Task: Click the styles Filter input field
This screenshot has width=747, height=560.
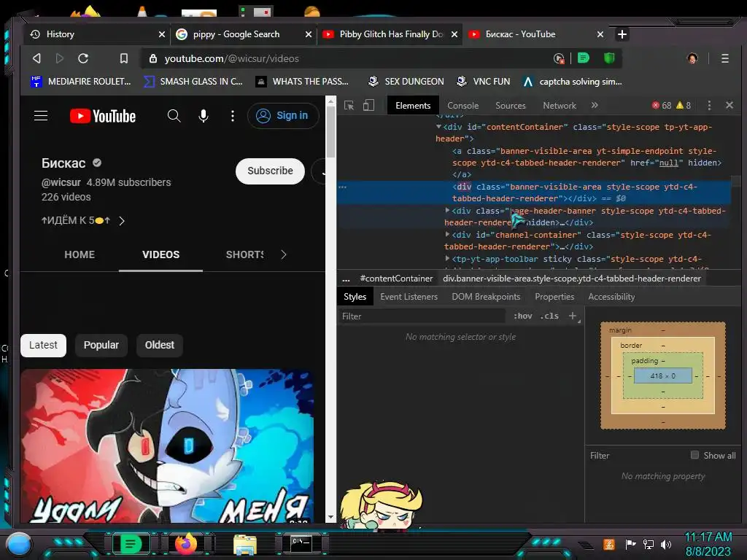Action: coord(422,316)
